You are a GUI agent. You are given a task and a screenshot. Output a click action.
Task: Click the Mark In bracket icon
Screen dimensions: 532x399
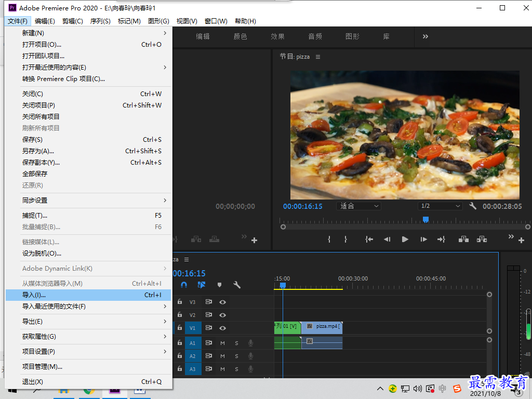click(329, 240)
